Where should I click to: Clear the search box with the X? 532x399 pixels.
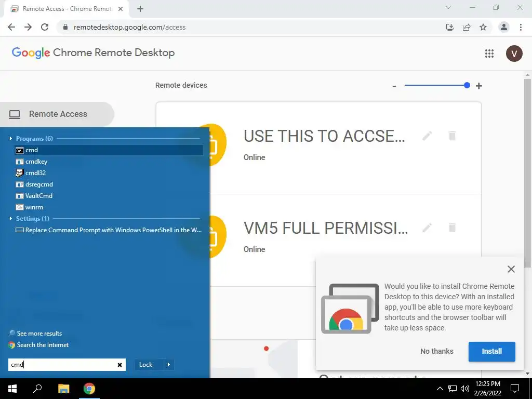120,365
